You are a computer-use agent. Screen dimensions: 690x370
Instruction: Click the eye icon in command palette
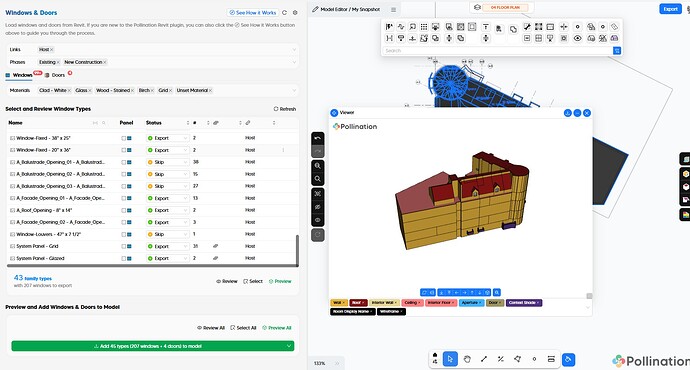[577, 38]
